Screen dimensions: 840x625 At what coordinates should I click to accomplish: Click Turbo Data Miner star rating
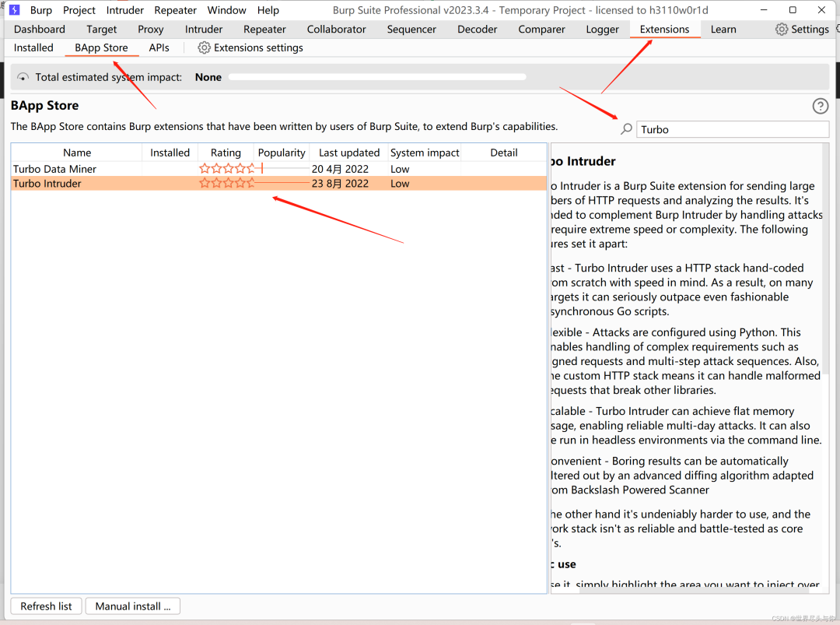(227, 169)
